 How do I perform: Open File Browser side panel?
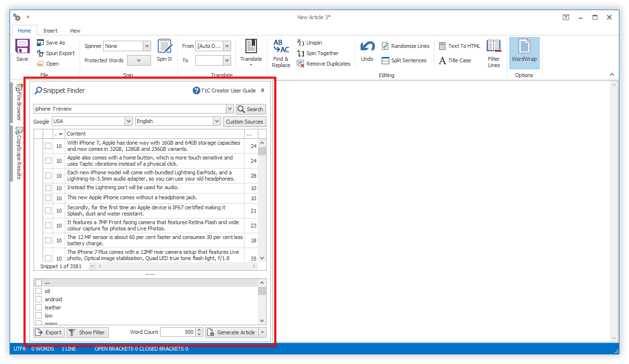coord(19,102)
